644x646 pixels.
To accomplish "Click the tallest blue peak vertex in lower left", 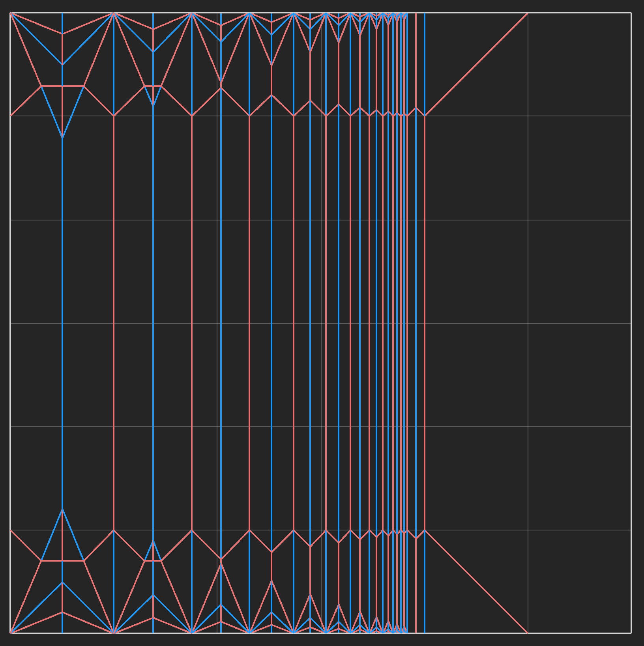I will point(62,509).
